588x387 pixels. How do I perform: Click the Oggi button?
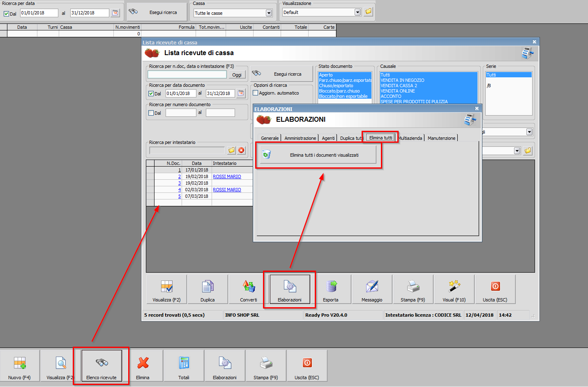click(x=237, y=75)
